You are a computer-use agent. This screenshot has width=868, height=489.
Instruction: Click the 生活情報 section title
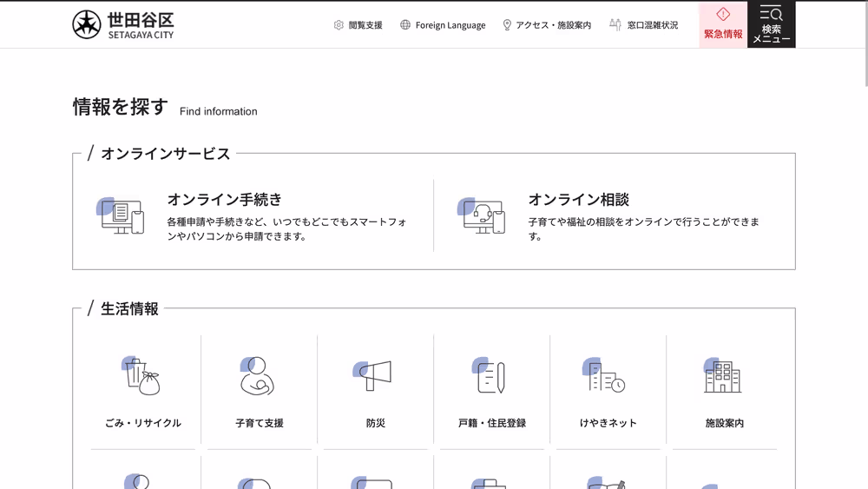(129, 308)
